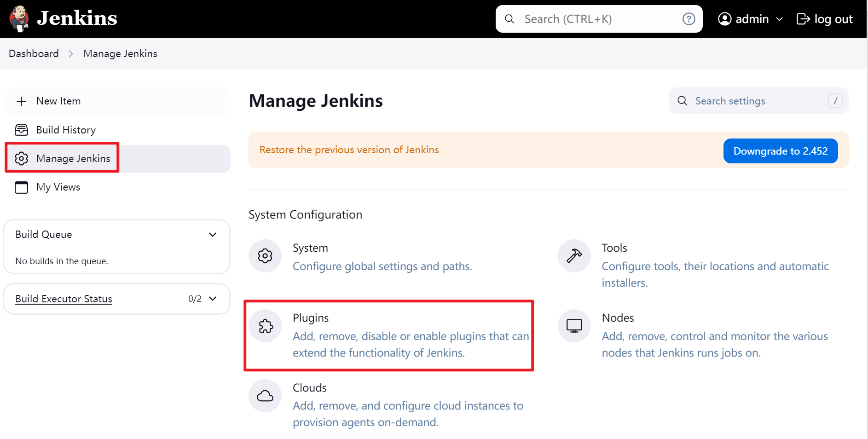Click the Jenkins butler logo

(19, 19)
